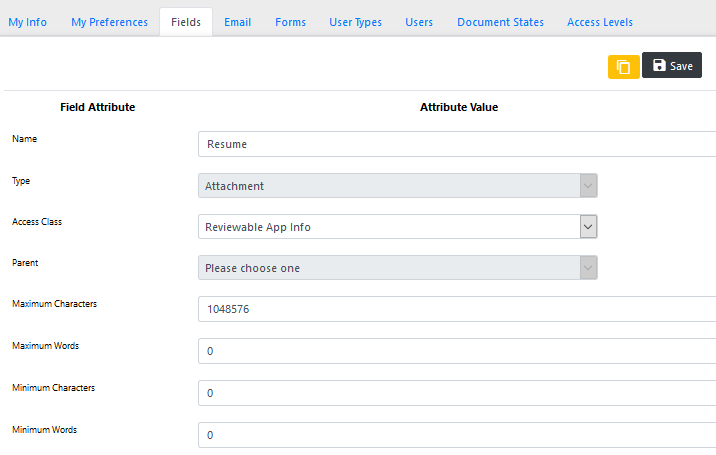Viewport: 716px width, 455px height.
Task: Open the Users tab
Action: [419, 22]
